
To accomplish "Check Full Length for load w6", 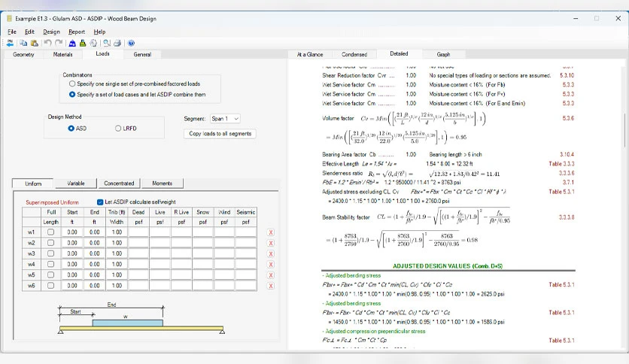I will 50,286.
